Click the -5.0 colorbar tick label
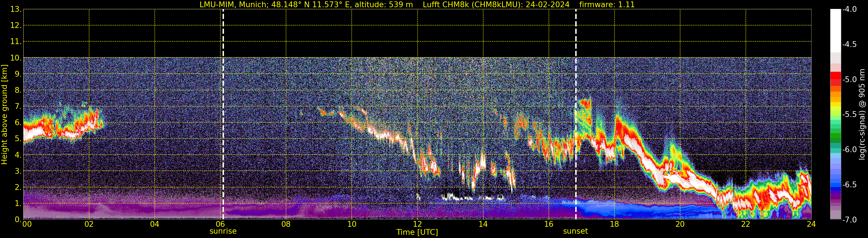 click(x=850, y=80)
